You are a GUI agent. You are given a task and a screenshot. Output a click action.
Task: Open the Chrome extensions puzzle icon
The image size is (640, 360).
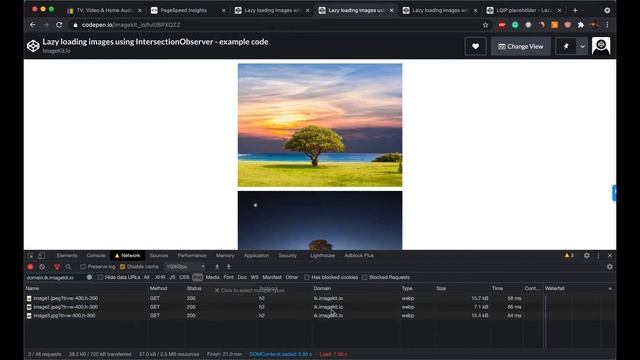tap(581, 25)
